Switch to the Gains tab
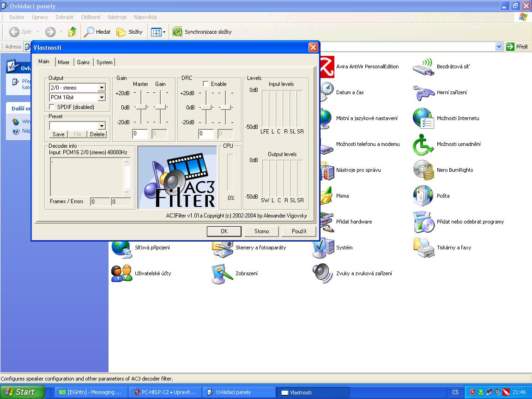Viewport: 532px width, 399px height. click(x=84, y=62)
